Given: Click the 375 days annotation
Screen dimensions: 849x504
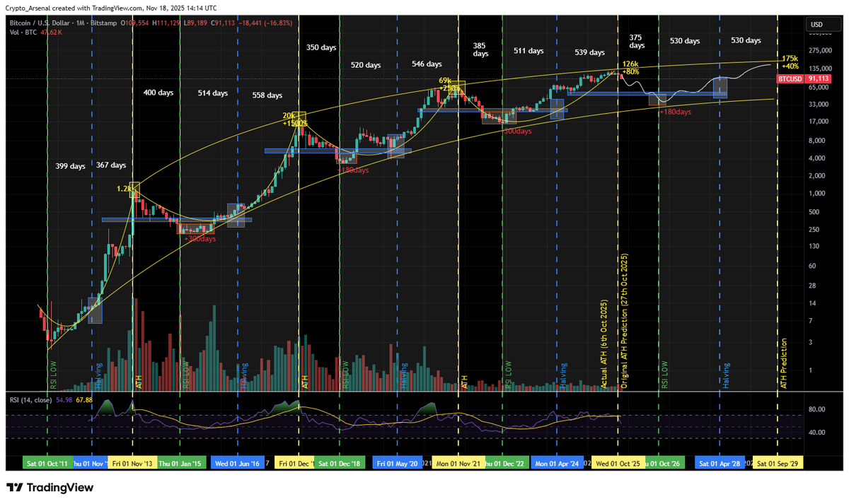Looking at the screenshot, I should pos(637,41).
